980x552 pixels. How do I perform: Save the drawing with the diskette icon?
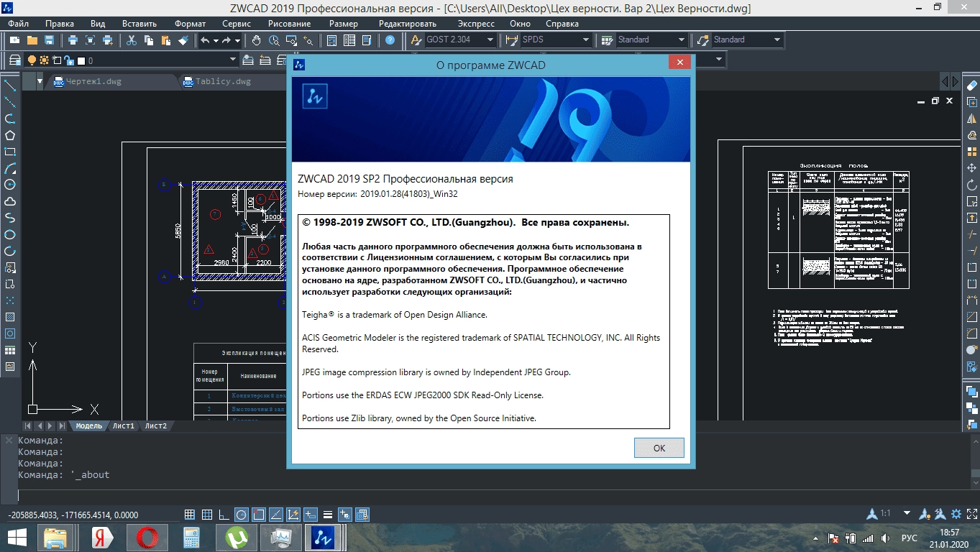point(49,40)
